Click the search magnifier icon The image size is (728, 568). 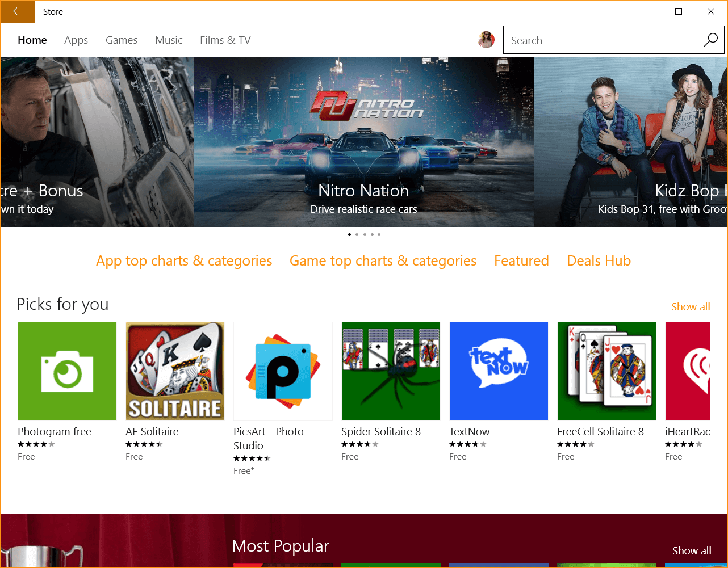(710, 40)
